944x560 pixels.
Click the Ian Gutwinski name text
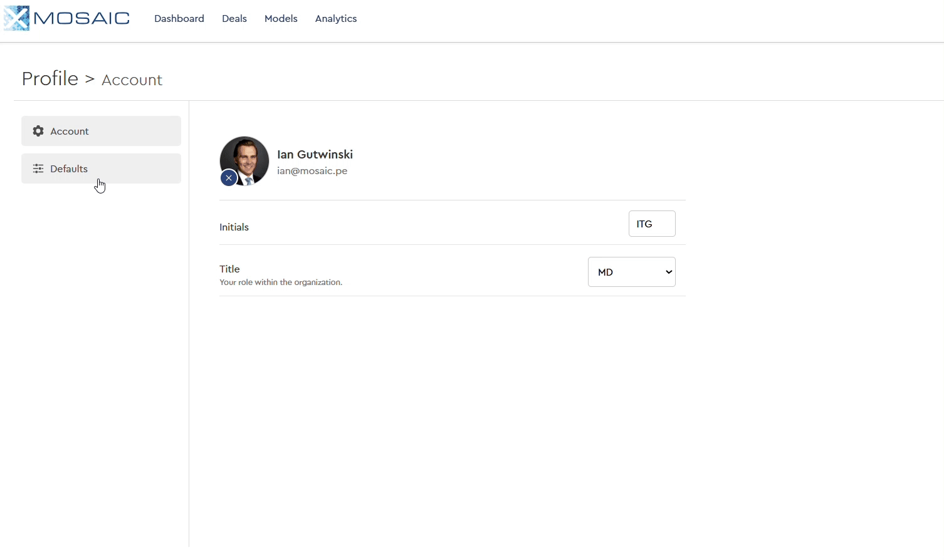(315, 155)
